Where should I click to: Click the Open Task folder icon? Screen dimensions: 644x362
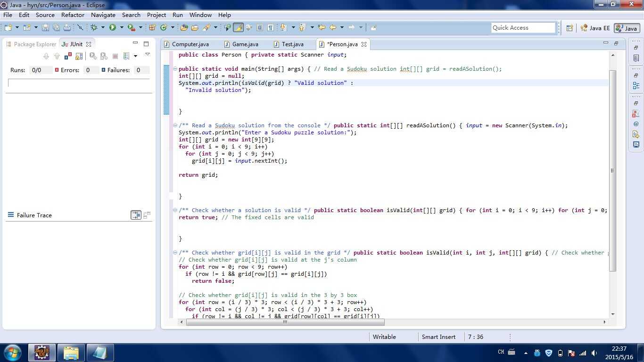click(x=195, y=28)
